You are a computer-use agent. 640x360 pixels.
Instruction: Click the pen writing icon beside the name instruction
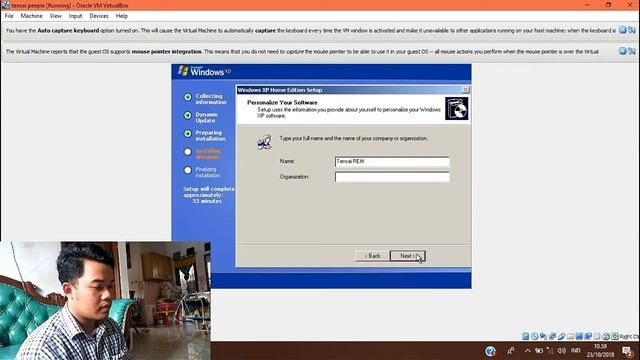(x=264, y=142)
